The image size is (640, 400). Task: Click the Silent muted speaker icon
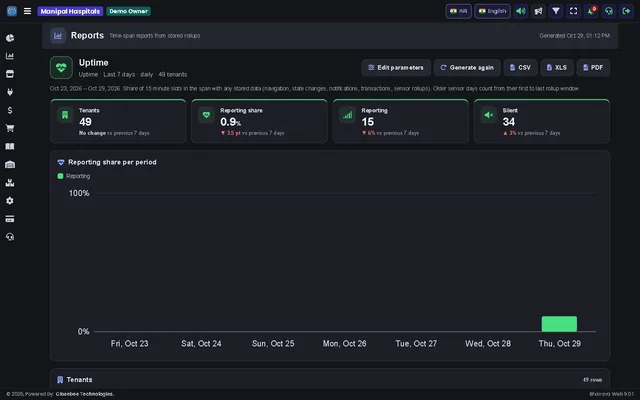489,115
